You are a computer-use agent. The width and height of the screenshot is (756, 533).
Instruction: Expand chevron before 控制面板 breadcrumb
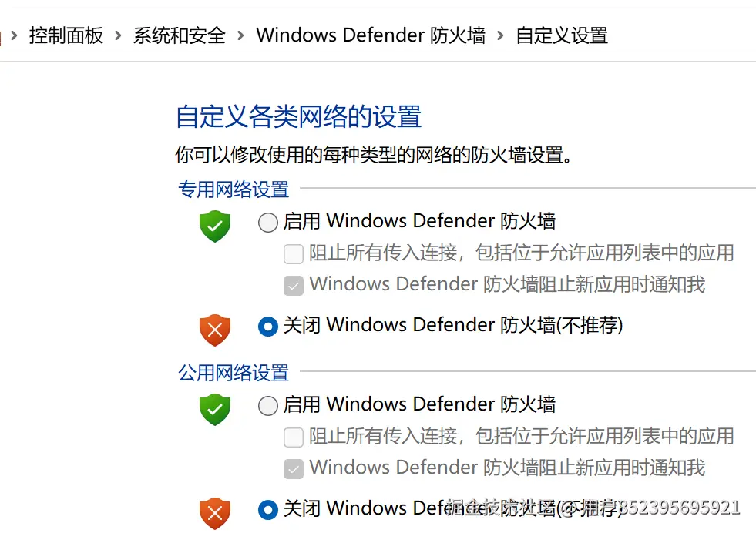pos(14,35)
